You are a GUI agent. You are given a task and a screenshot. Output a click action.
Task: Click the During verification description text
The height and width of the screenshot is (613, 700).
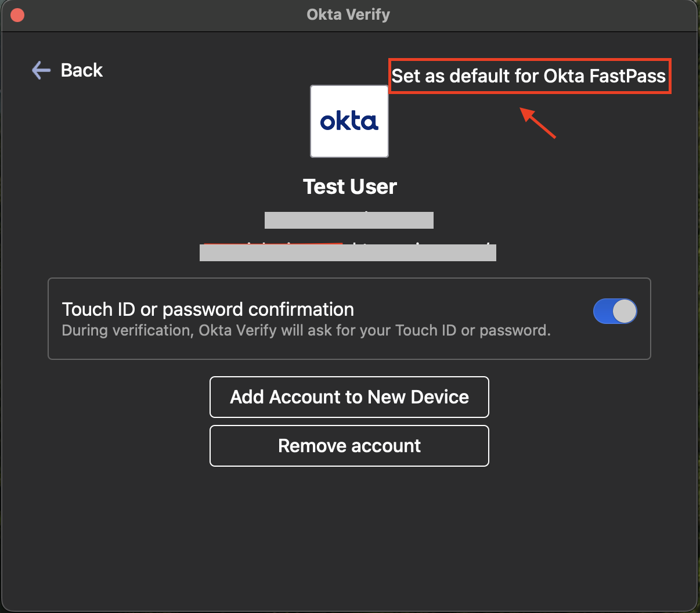click(x=306, y=331)
